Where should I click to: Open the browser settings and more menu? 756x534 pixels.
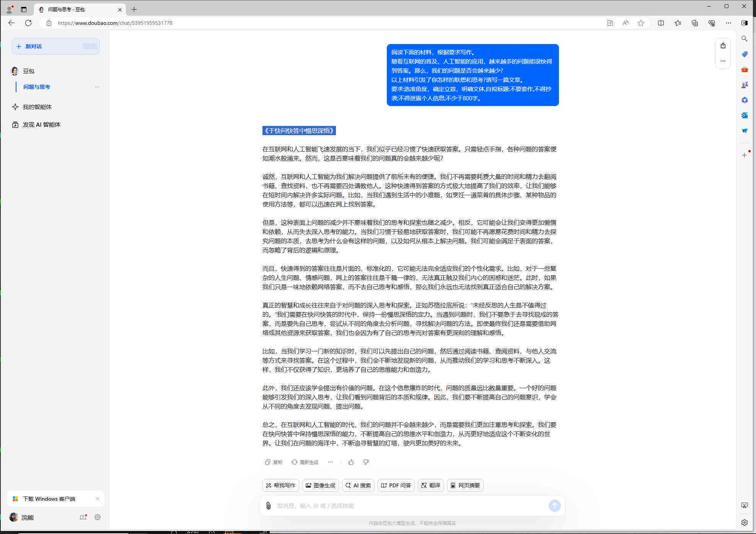728,23
